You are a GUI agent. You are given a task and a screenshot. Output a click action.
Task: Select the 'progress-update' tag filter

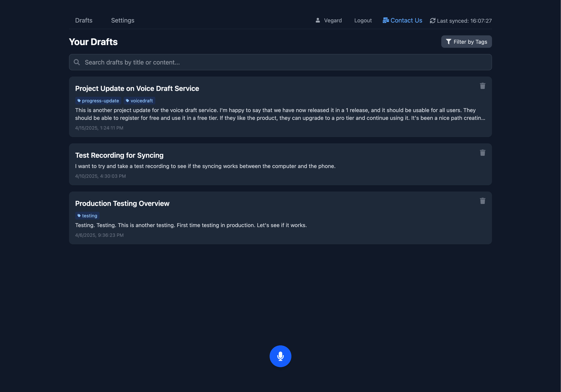pos(98,101)
